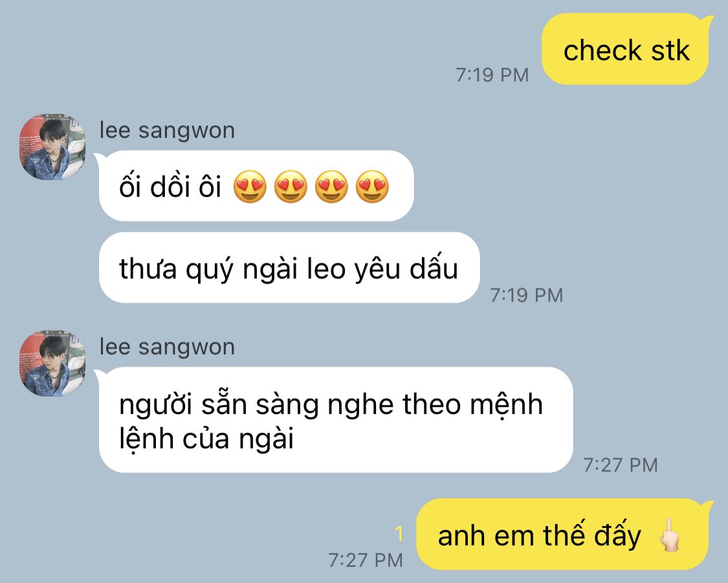Tap the 7:19 PM timestamp after "yêu dấu"
The image size is (728, 583).
(x=527, y=295)
